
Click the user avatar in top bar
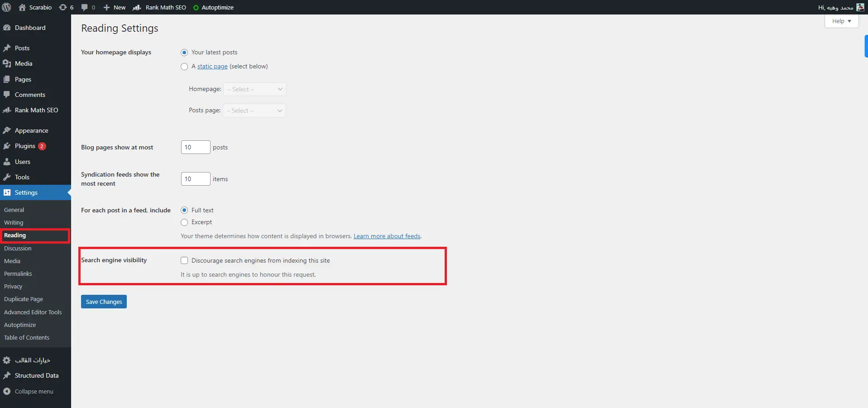coord(860,7)
